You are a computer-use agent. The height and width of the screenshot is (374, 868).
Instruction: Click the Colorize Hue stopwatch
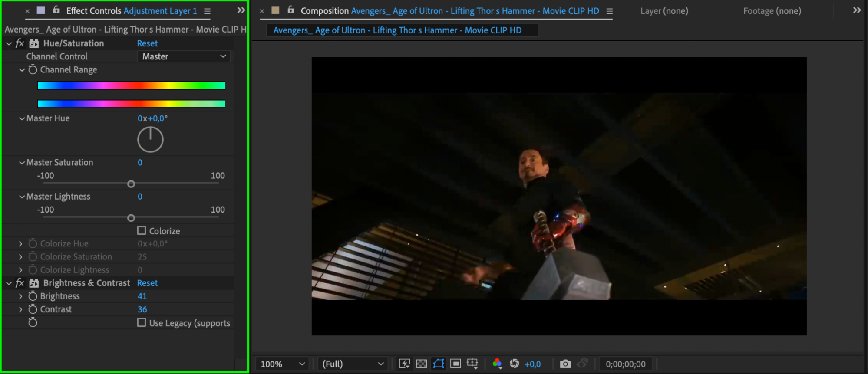[33, 243]
